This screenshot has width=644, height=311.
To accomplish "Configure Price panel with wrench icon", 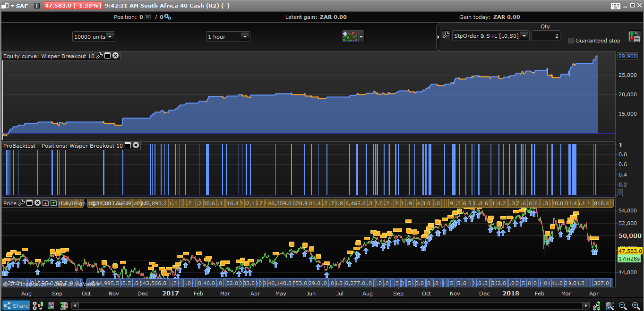I will (21, 203).
